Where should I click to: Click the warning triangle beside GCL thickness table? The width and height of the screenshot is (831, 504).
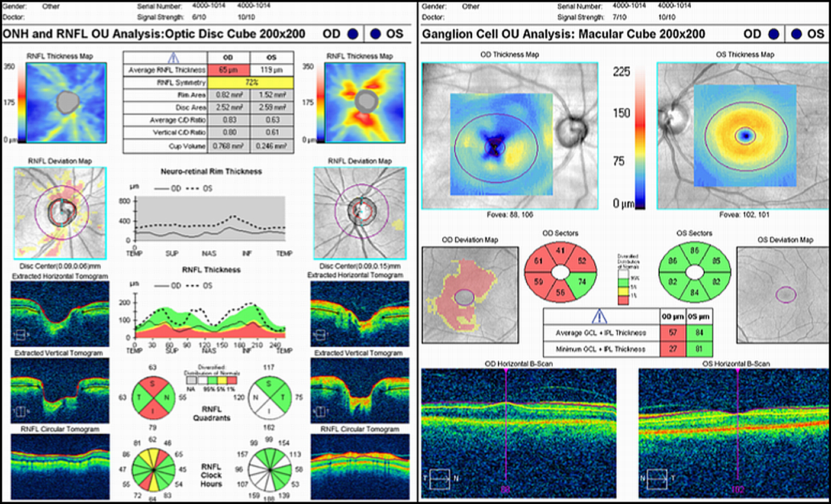click(598, 316)
